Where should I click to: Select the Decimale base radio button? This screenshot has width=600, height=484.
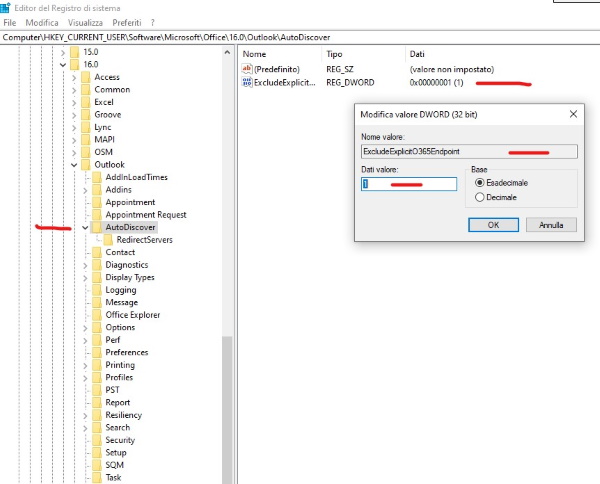[479, 197]
